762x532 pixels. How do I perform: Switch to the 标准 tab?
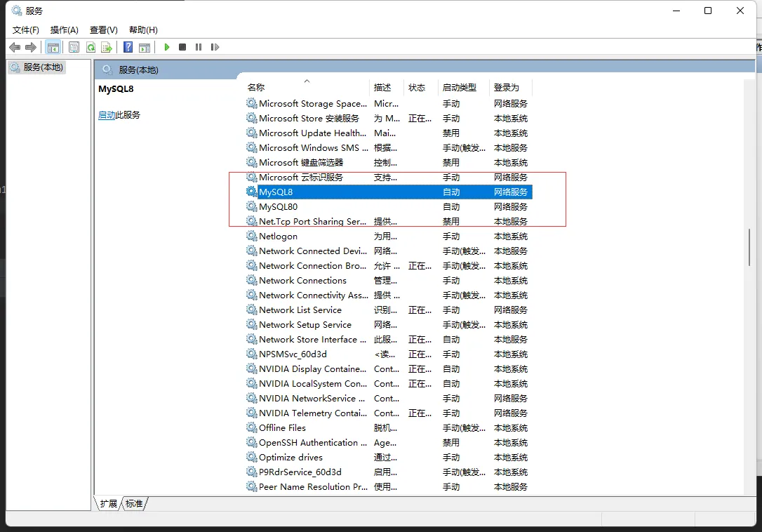pyautogui.click(x=134, y=503)
